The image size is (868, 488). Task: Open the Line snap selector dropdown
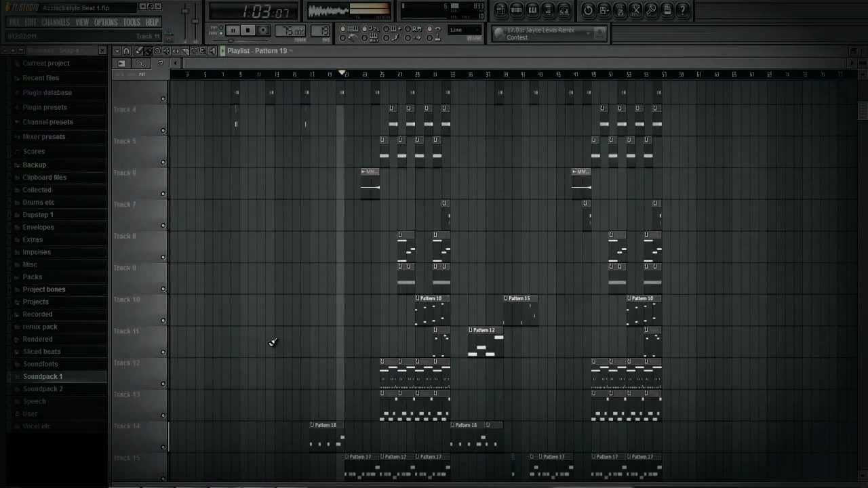point(465,30)
